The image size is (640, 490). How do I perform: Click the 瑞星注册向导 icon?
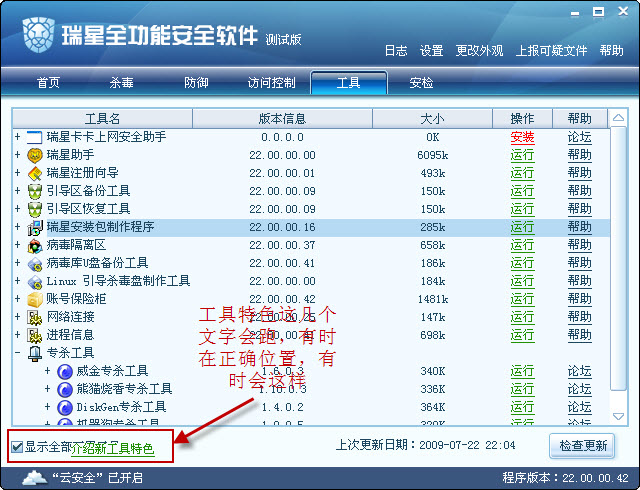pyautogui.click(x=35, y=173)
